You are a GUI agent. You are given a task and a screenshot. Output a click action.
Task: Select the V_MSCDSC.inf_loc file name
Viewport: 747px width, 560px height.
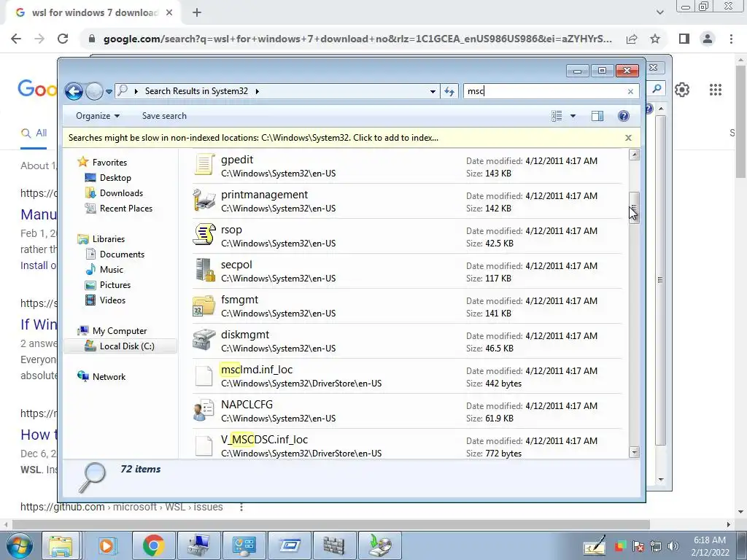(264, 440)
